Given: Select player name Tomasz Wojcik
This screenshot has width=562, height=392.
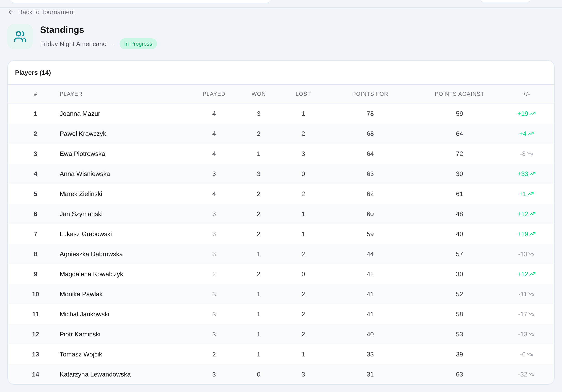Looking at the screenshot, I should pos(81,354).
